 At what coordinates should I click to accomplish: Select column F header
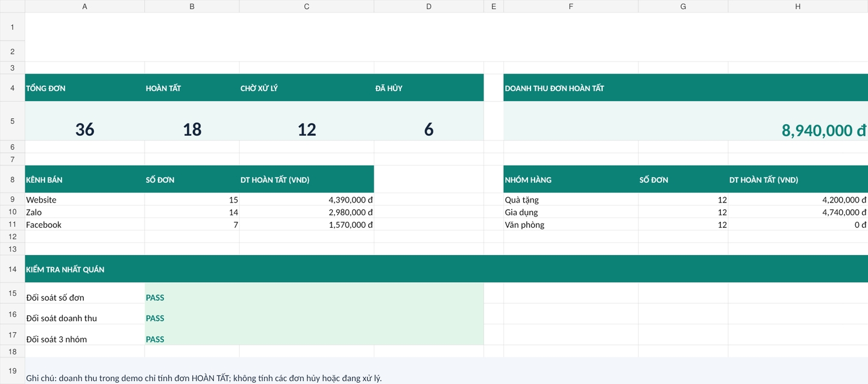click(x=570, y=6)
